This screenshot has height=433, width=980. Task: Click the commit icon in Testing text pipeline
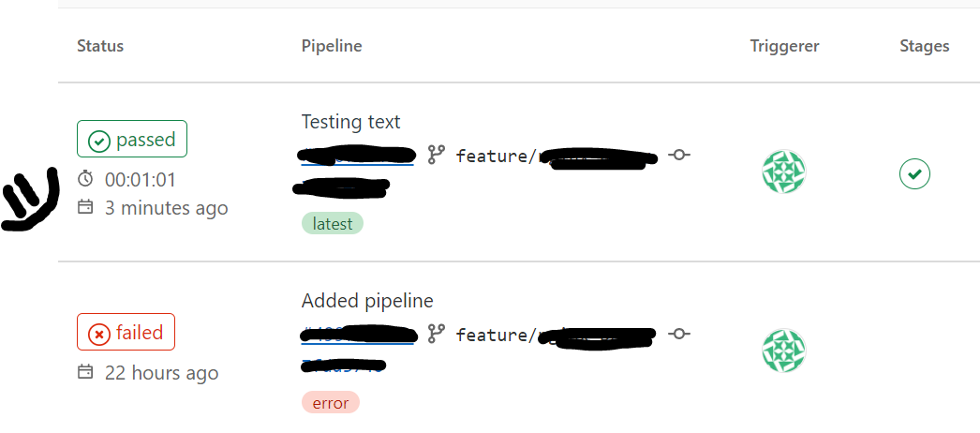coord(678,155)
